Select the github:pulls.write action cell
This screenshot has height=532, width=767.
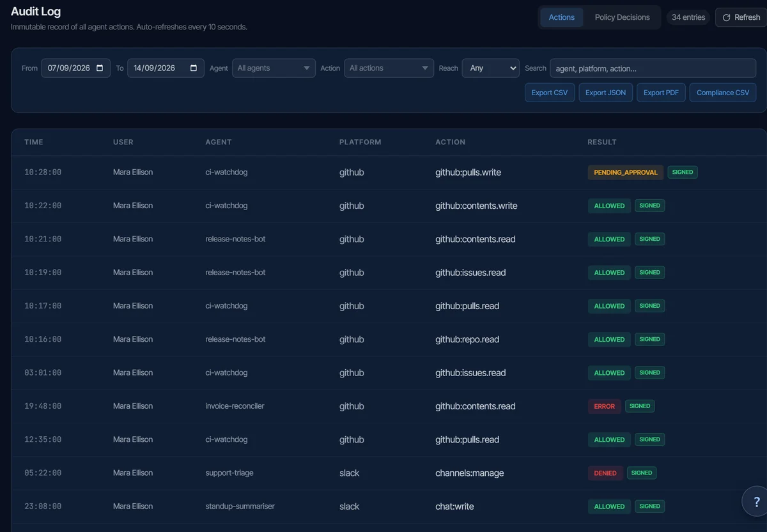click(x=468, y=172)
